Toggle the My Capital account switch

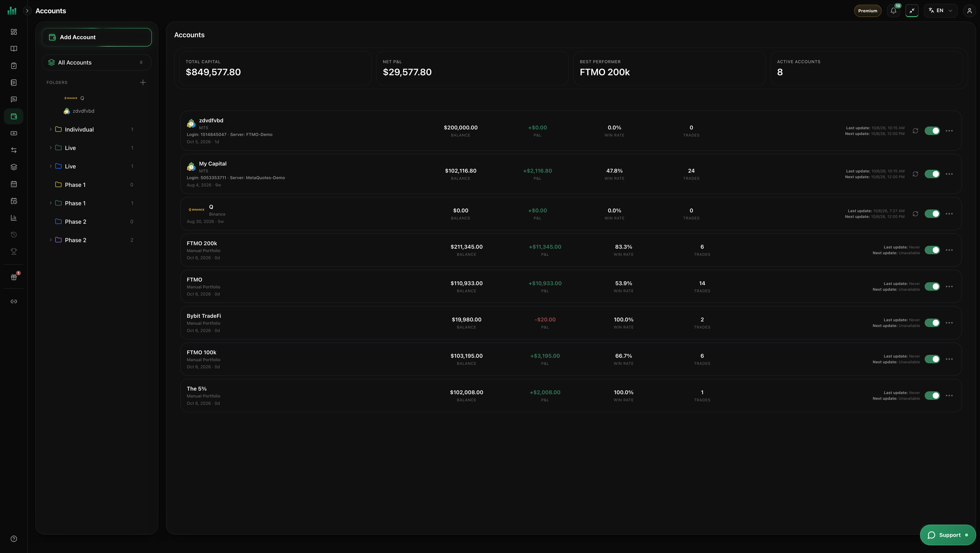(x=932, y=174)
